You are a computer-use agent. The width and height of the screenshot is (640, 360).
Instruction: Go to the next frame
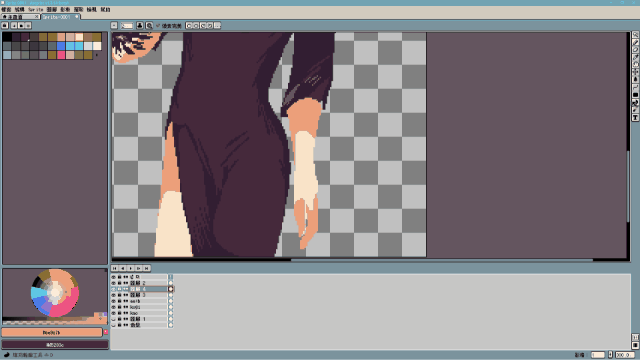pos(138,268)
